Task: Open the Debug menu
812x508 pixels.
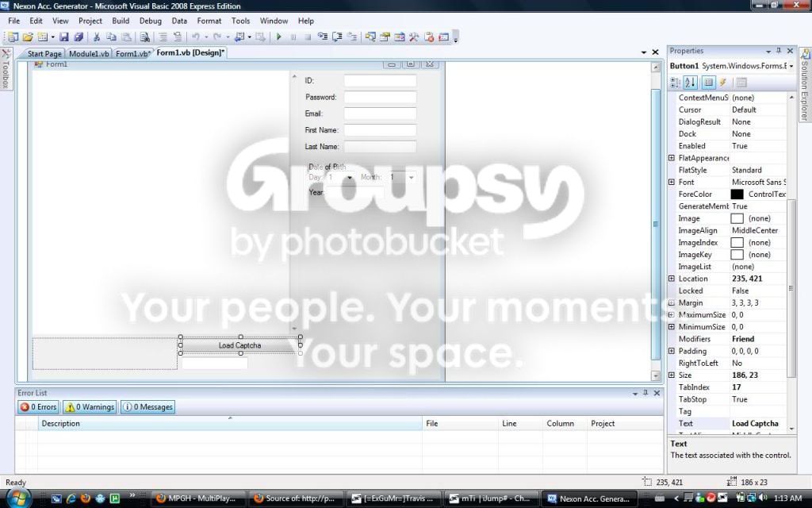Action: [150, 21]
